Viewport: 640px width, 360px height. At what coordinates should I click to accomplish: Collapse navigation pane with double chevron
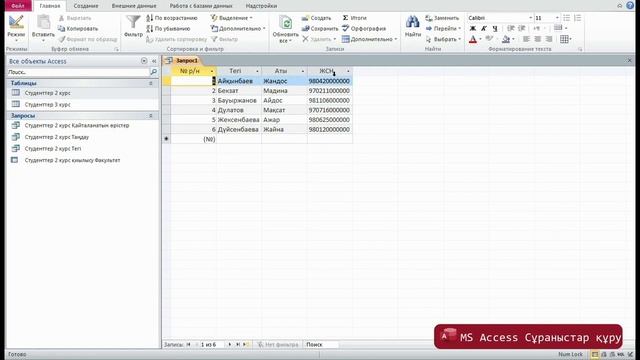pos(154,61)
